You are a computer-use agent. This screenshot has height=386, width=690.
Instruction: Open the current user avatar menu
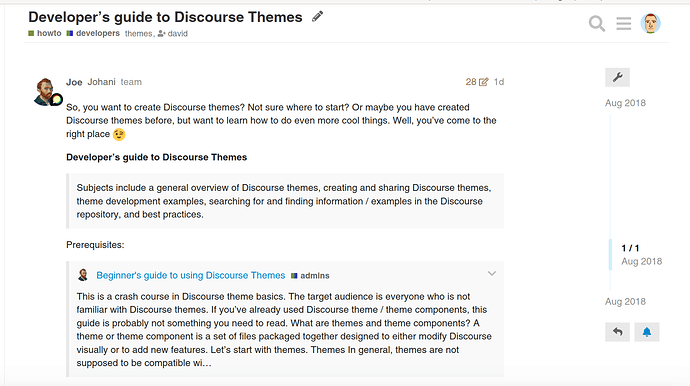(650, 23)
